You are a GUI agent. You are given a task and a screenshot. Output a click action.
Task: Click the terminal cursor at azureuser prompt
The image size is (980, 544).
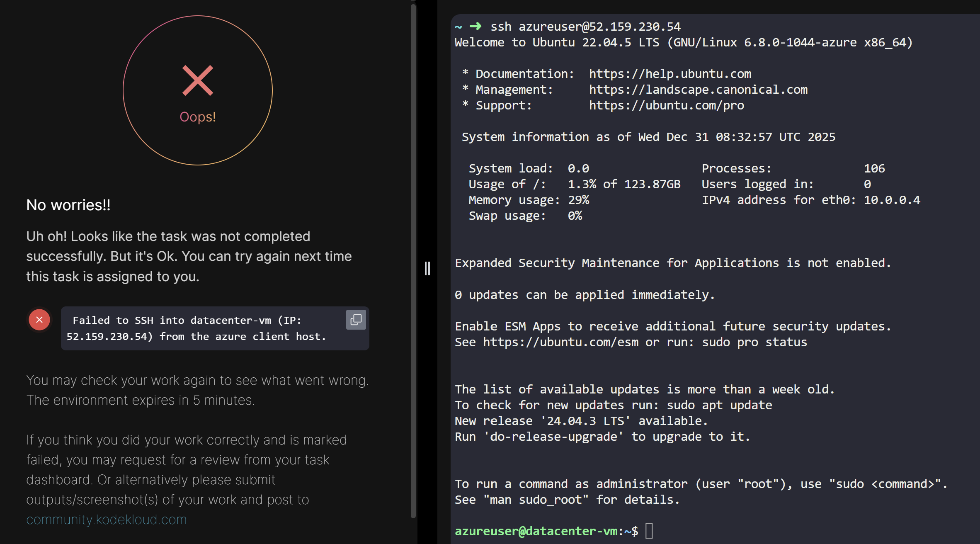coord(649,531)
